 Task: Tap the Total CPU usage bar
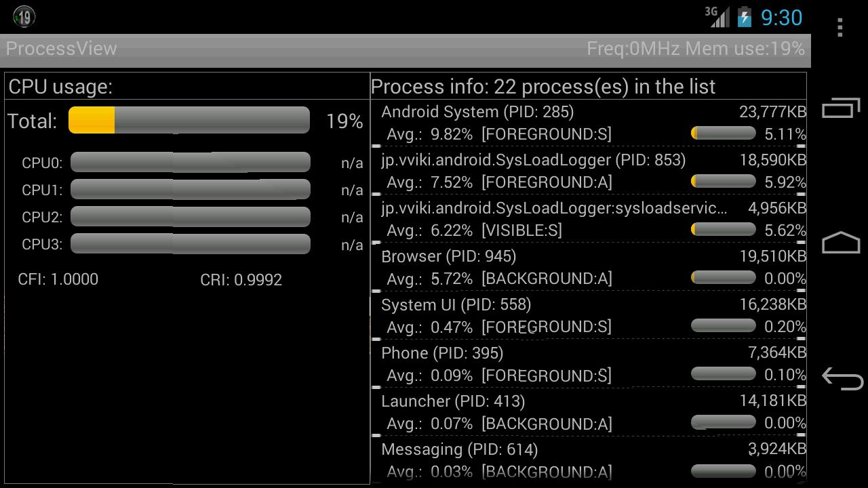coord(189,120)
